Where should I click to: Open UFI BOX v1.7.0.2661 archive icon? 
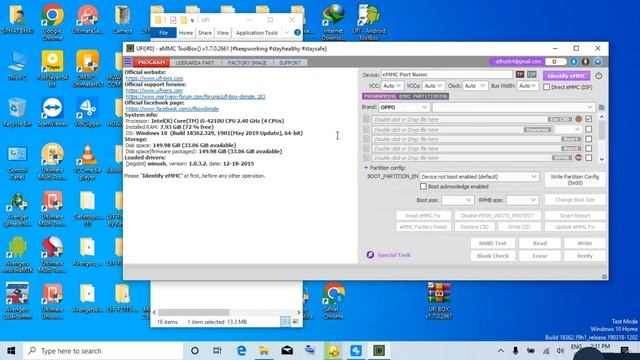438,300
